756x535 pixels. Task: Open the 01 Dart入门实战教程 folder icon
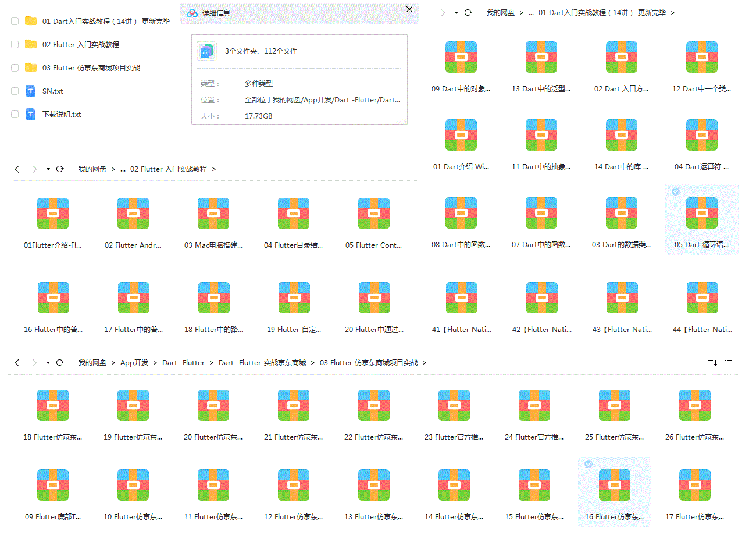click(x=31, y=21)
